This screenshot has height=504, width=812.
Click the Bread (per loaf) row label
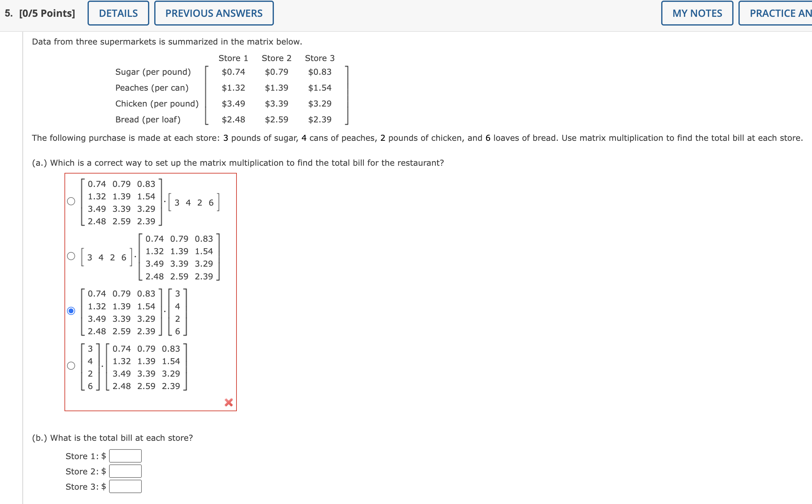click(148, 119)
